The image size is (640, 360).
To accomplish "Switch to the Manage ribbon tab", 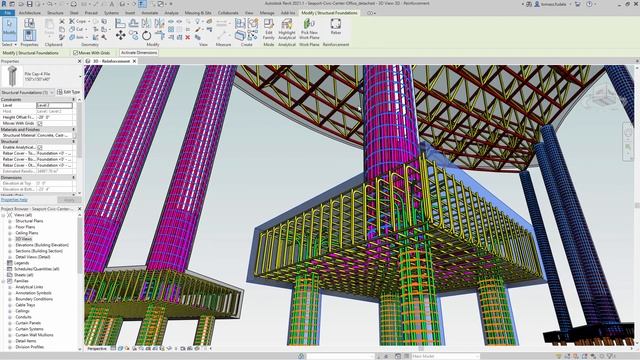I will tap(267, 13).
